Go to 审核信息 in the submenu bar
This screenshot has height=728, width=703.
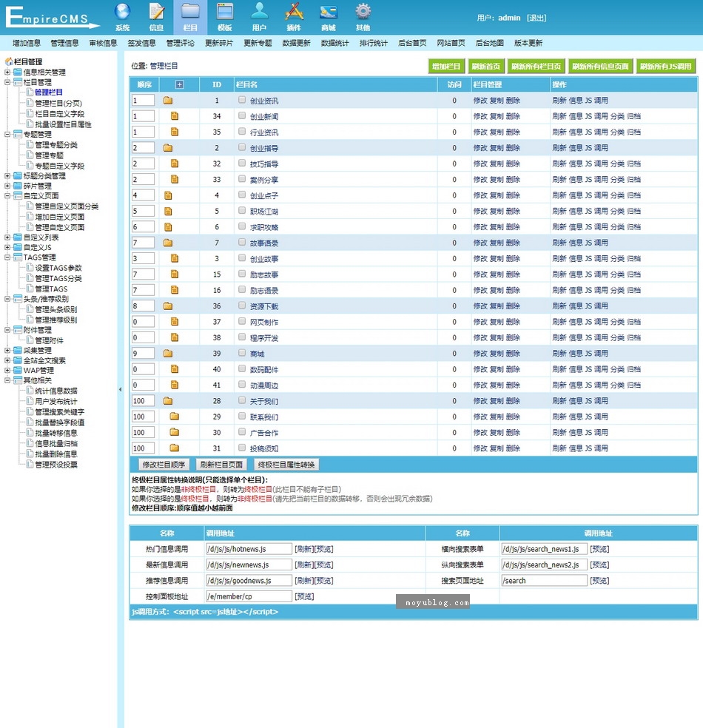click(x=103, y=43)
